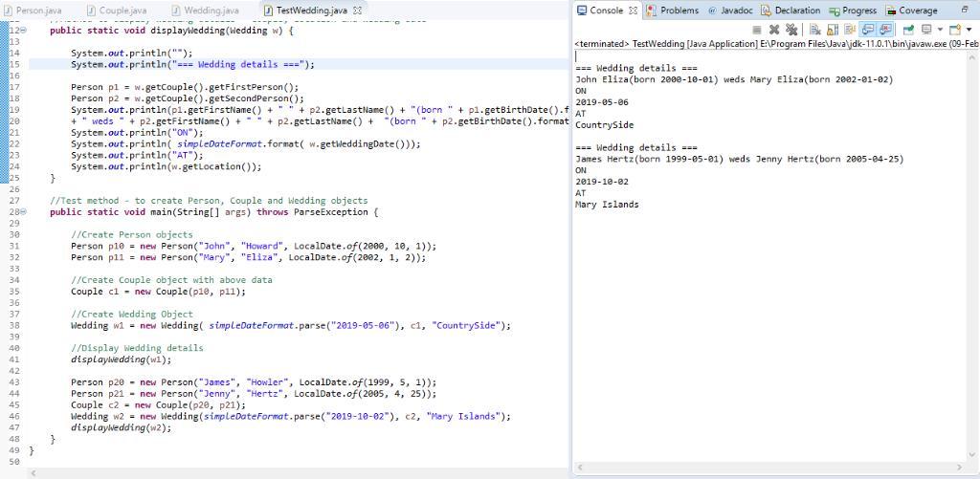Screen dimensions: 980x479
Task: Click the displayWedding(w2) call on line 47
Action: (121, 427)
